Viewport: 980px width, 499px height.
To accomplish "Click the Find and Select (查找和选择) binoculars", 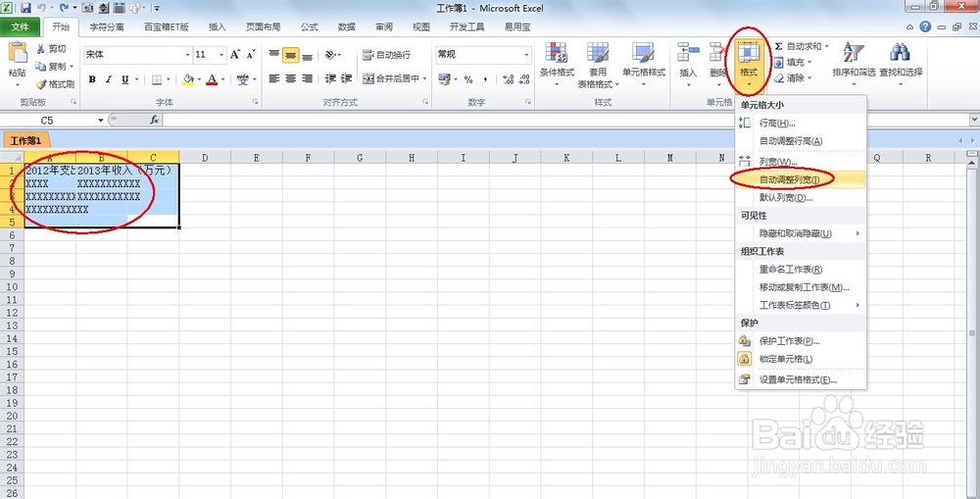I will [x=900, y=54].
